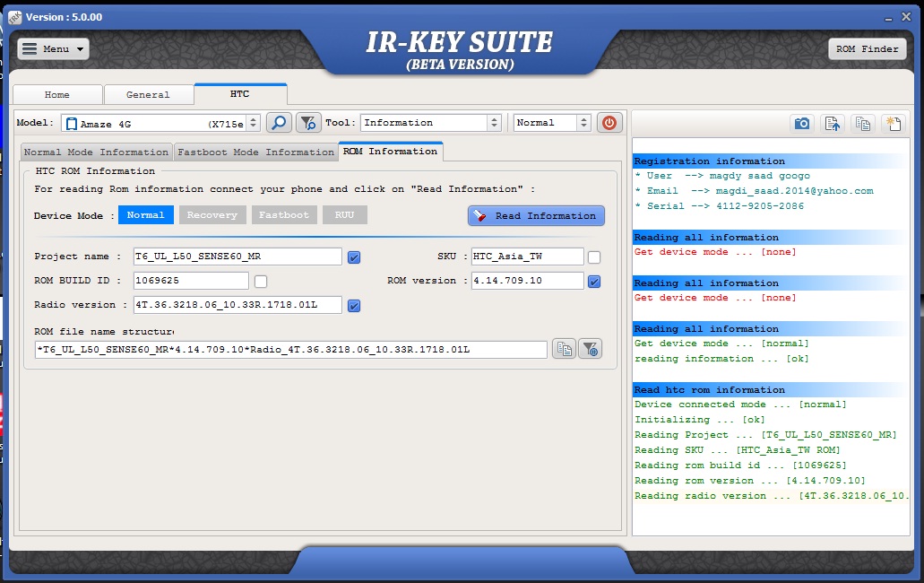The height and width of the screenshot is (583, 924).
Task: Click the User magdy saad googo line
Action: (x=721, y=176)
